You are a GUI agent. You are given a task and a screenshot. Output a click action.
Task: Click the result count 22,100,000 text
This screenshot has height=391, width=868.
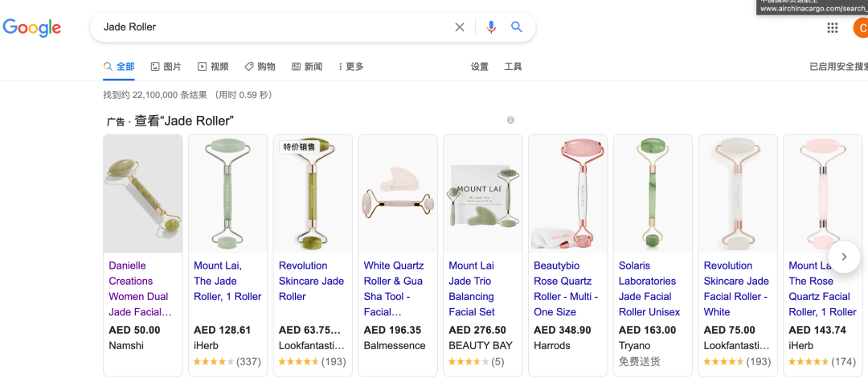pos(187,95)
